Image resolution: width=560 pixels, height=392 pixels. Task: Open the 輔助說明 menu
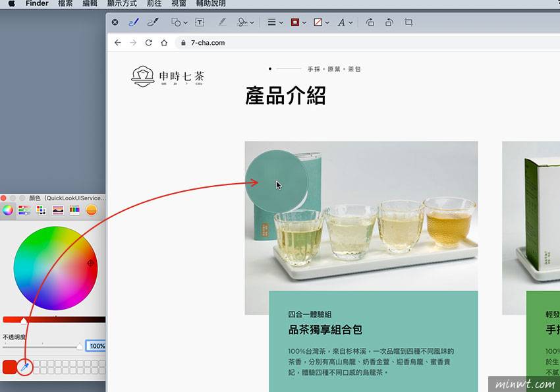212,3
